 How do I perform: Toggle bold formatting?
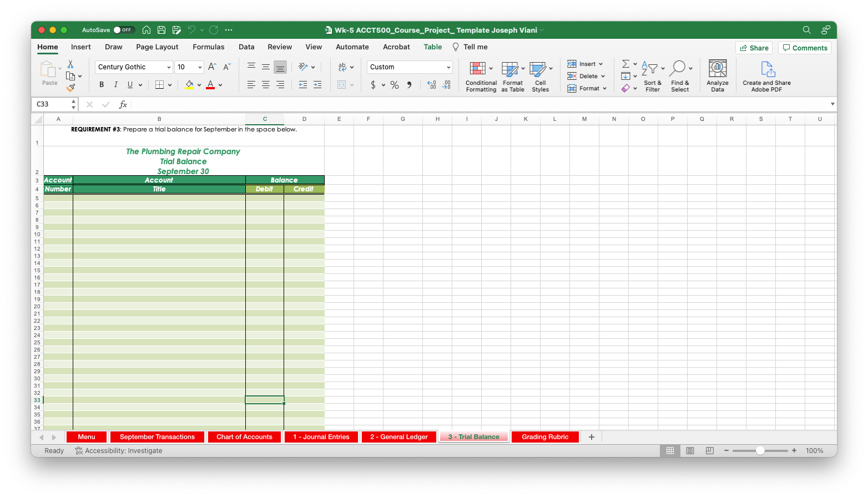101,84
